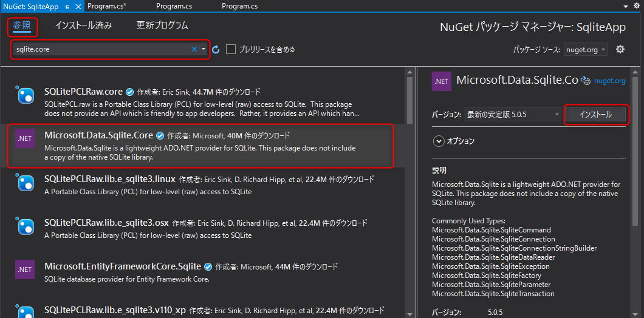Switch to the インストール済み tab
644x318 pixels.
click(x=83, y=25)
